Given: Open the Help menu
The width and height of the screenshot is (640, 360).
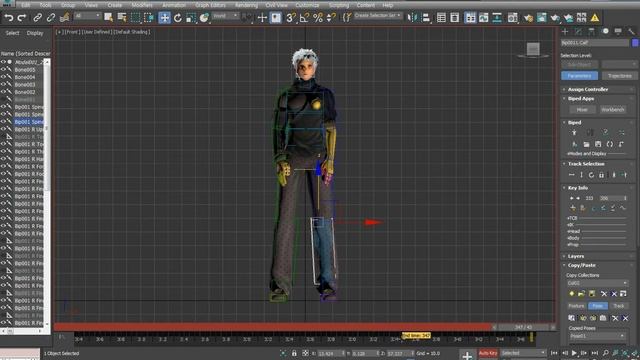Looking at the screenshot, I should (388, 5).
